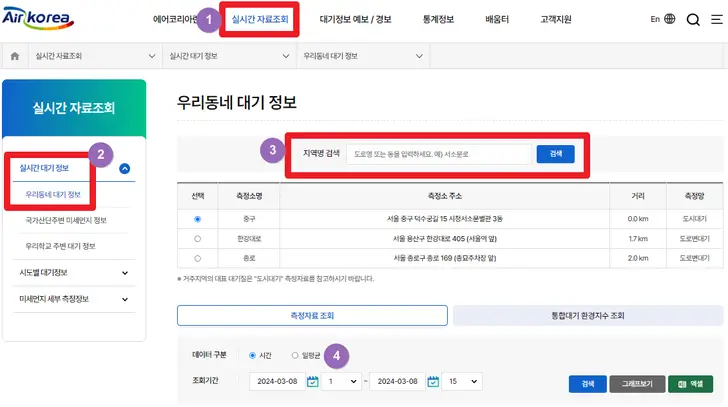Image resolution: width=728 pixels, height=407 pixels.
Task: Open the 고객지원 top menu
Action: (x=556, y=19)
